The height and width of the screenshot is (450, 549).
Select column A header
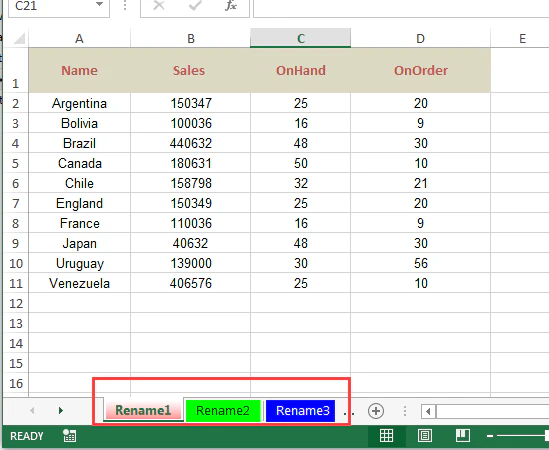click(x=79, y=38)
